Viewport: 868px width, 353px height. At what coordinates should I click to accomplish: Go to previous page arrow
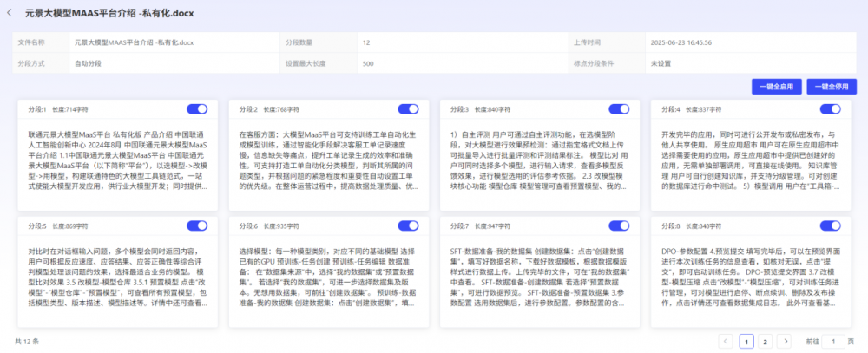726,342
